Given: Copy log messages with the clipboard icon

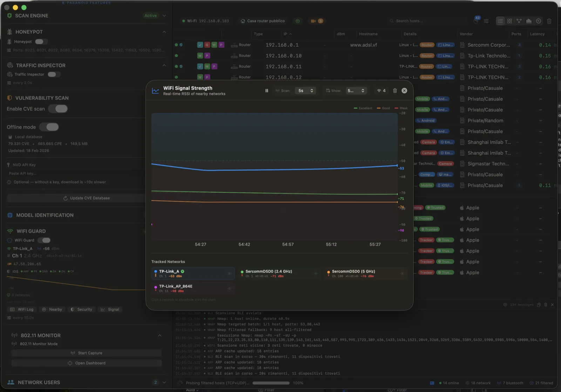Looking at the screenshot, I should pyautogui.click(x=539, y=305).
